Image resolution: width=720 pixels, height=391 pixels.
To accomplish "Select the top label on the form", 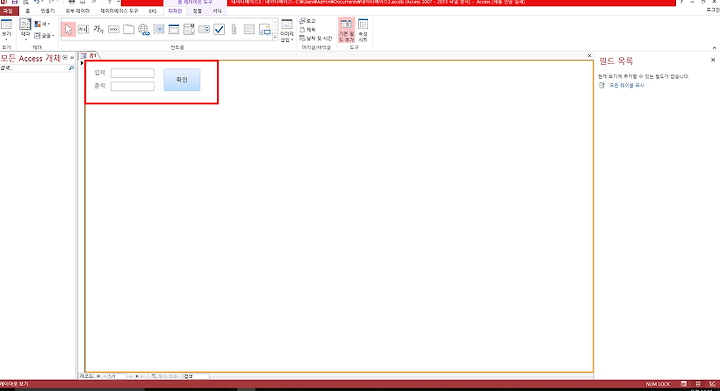I will point(100,73).
